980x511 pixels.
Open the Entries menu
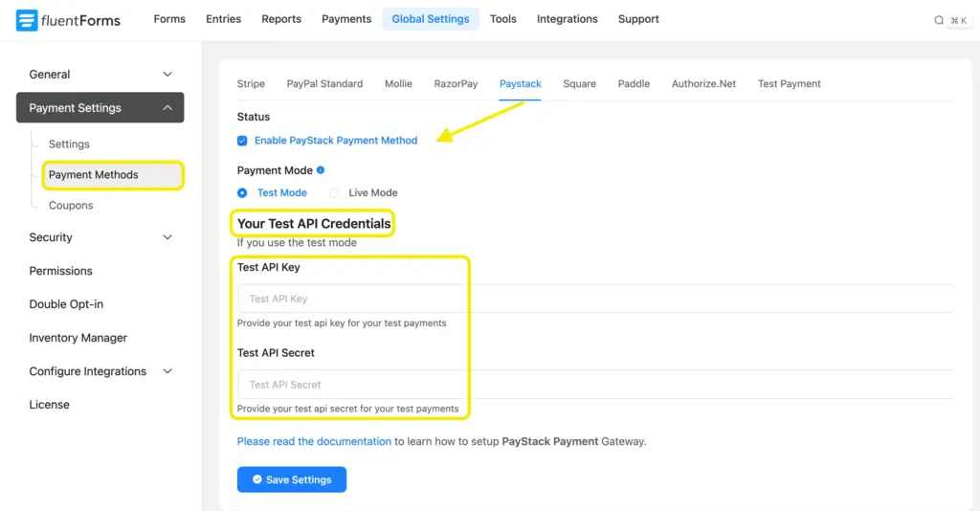coord(223,19)
